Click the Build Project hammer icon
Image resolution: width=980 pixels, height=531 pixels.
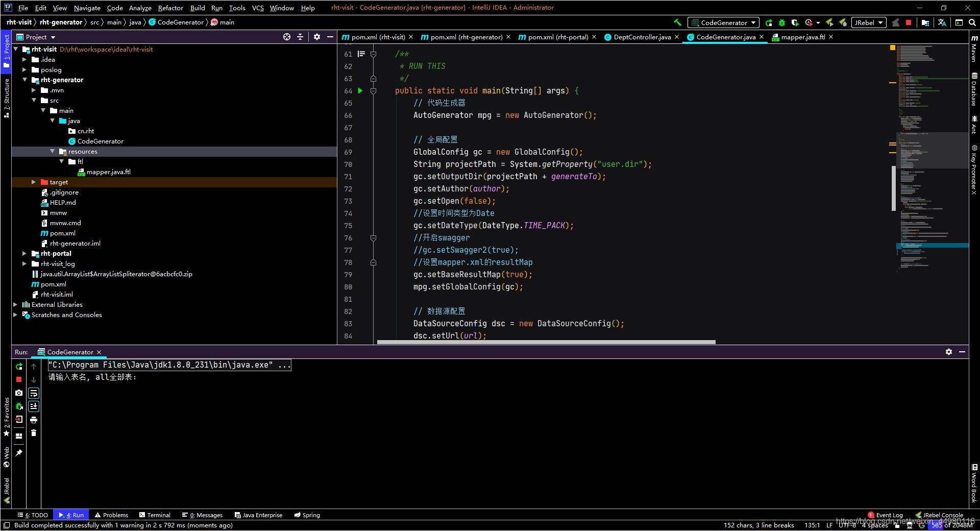[x=677, y=22]
